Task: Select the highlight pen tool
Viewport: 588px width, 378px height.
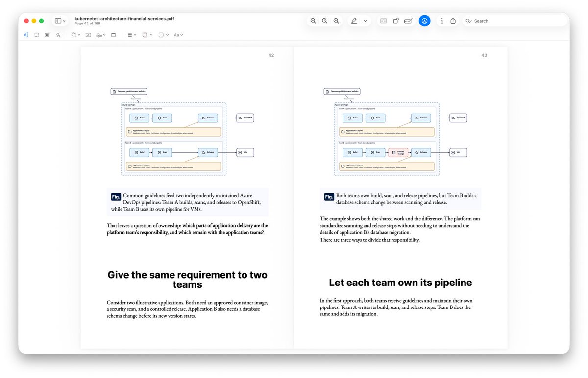Action: point(354,21)
